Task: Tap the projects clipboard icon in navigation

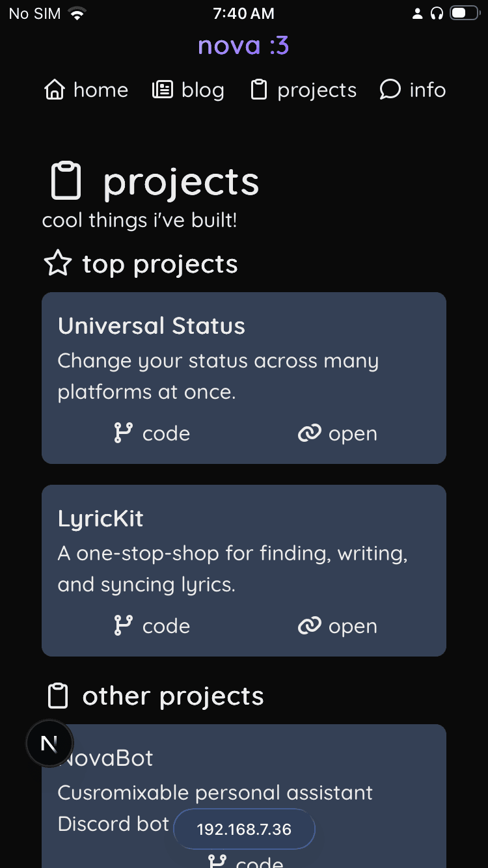Action: pyautogui.click(x=259, y=90)
